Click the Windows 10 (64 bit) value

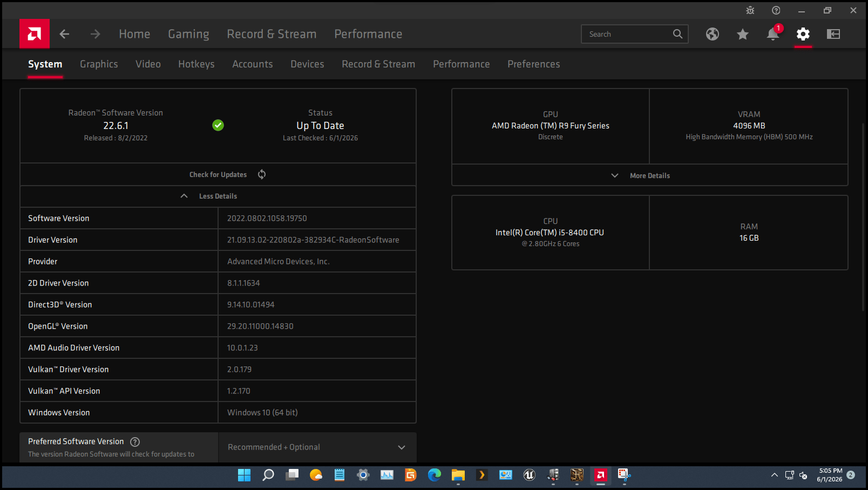(262, 413)
